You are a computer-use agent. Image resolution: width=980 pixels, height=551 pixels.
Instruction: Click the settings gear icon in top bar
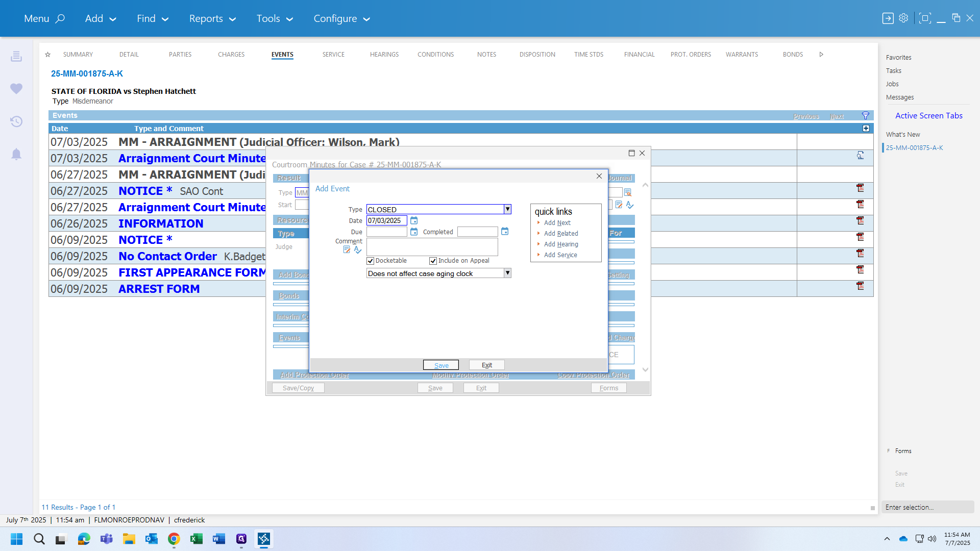pos(903,18)
